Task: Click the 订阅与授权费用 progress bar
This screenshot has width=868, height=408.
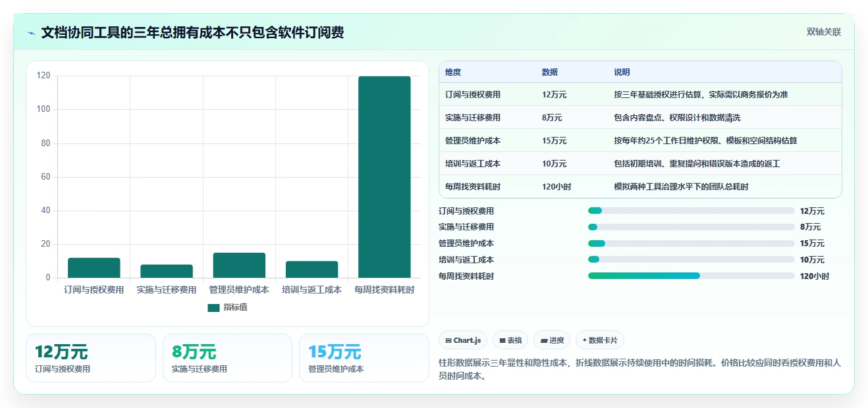Action: coord(691,211)
